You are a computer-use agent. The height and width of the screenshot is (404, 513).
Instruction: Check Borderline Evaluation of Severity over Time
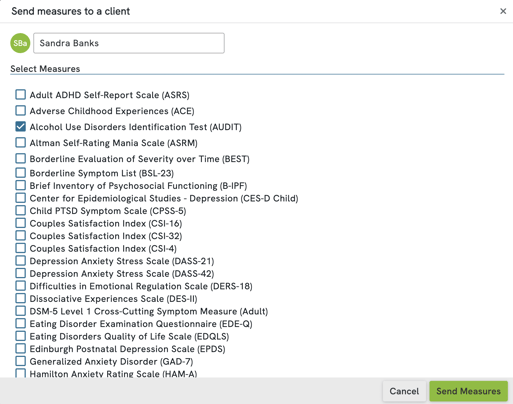[x=20, y=159]
